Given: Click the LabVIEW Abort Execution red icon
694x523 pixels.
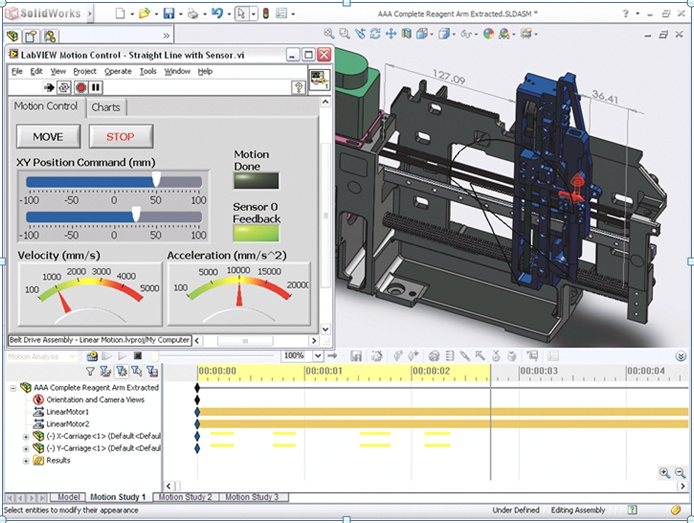Looking at the screenshot, I should click(x=80, y=88).
